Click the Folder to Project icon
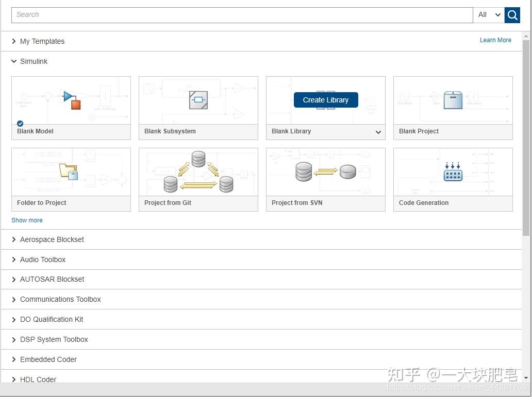The width and height of the screenshot is (532, 397). pos(69,171)
